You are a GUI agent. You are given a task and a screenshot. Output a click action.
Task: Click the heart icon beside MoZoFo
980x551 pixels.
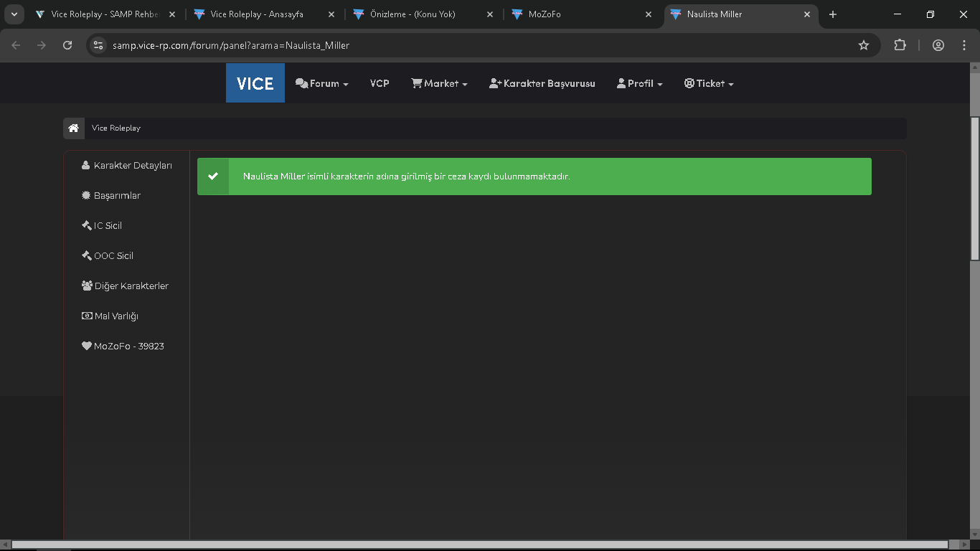87,346
